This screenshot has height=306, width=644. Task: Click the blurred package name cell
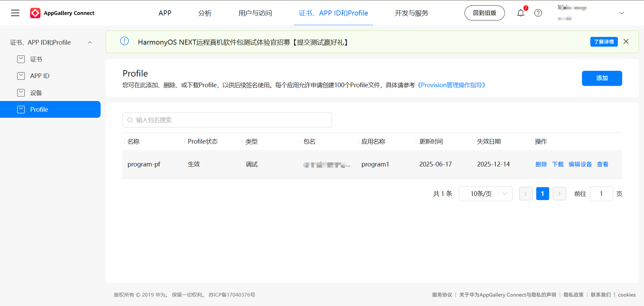coord(327,165)
